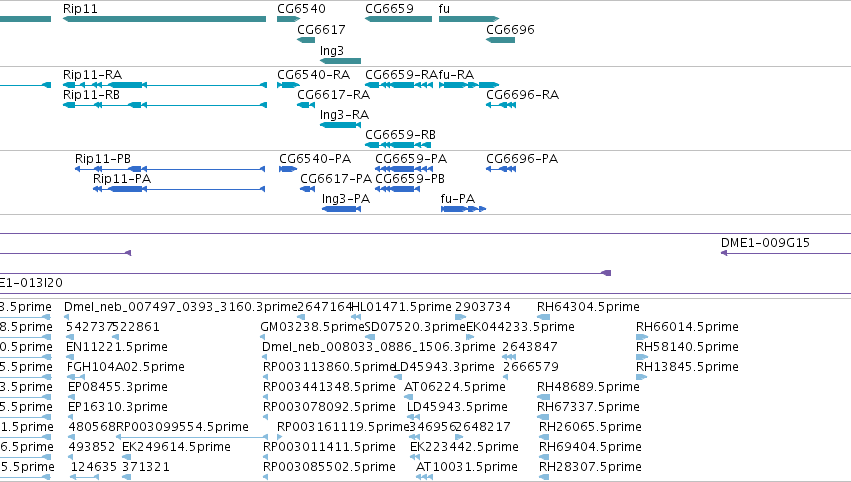
Task: Select the CG6696 gene label
Action: coord(510,29)
